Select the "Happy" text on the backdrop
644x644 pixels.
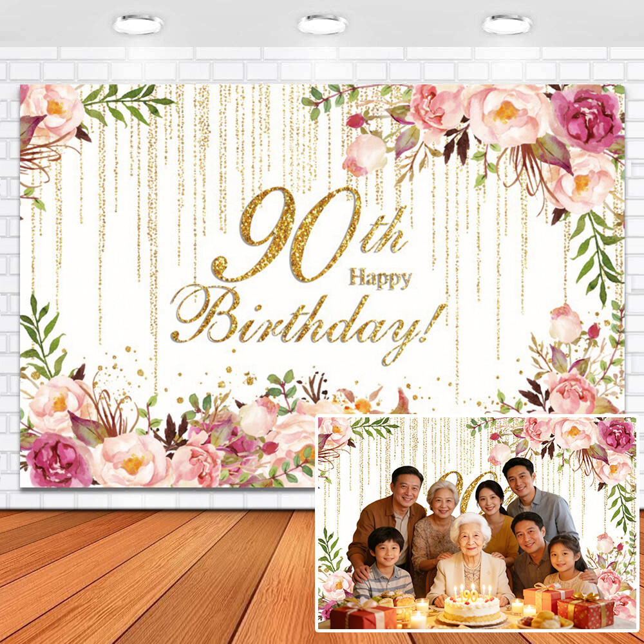(380, 278)
